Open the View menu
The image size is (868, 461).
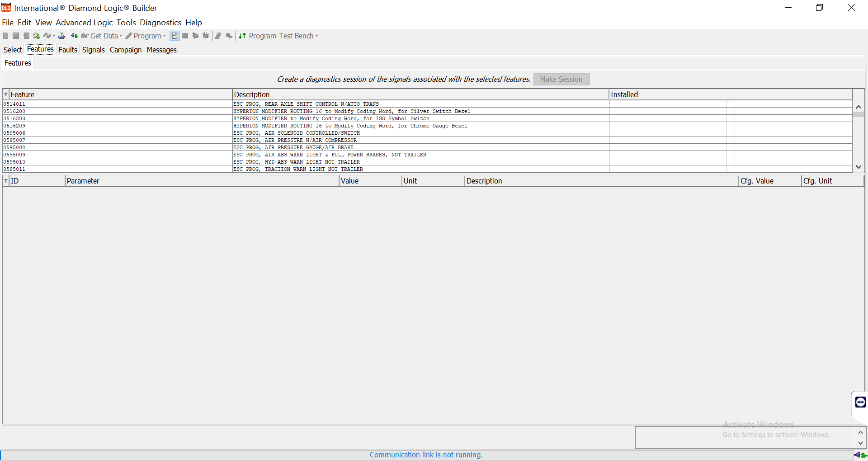43,23
